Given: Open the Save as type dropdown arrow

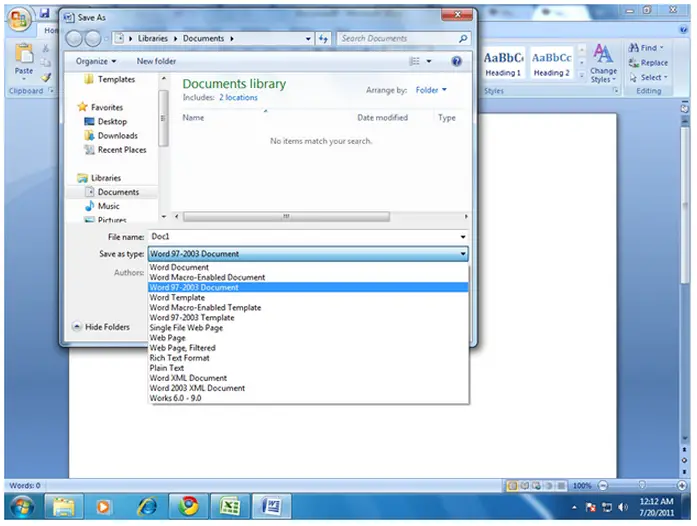Looking at the screenshot, I should coord(463,254).
